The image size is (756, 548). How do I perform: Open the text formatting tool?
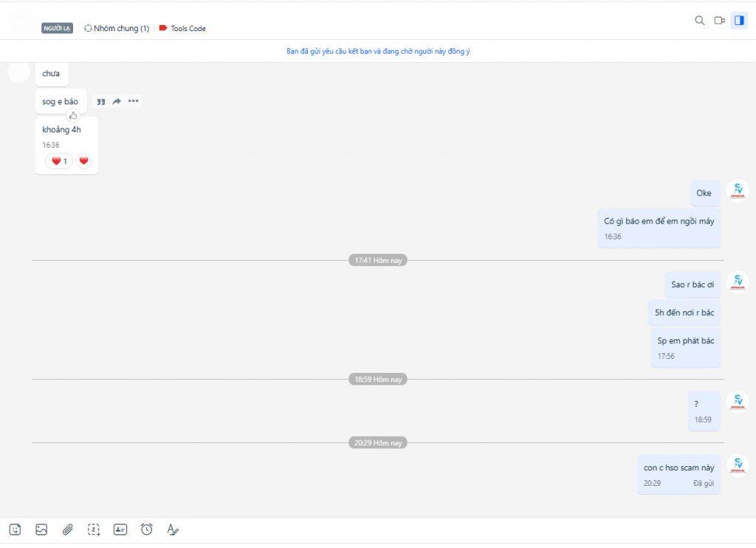pyautogui.click(x=173, y=530)
